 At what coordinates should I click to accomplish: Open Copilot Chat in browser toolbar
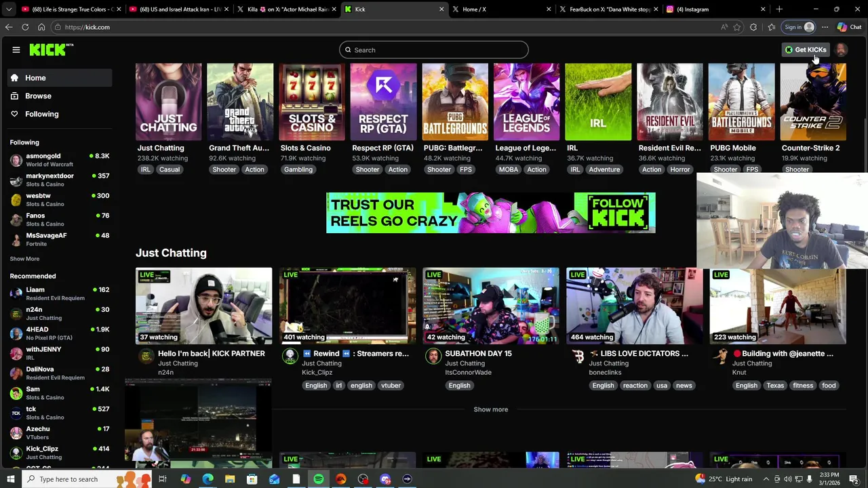[x=850, y=27]
